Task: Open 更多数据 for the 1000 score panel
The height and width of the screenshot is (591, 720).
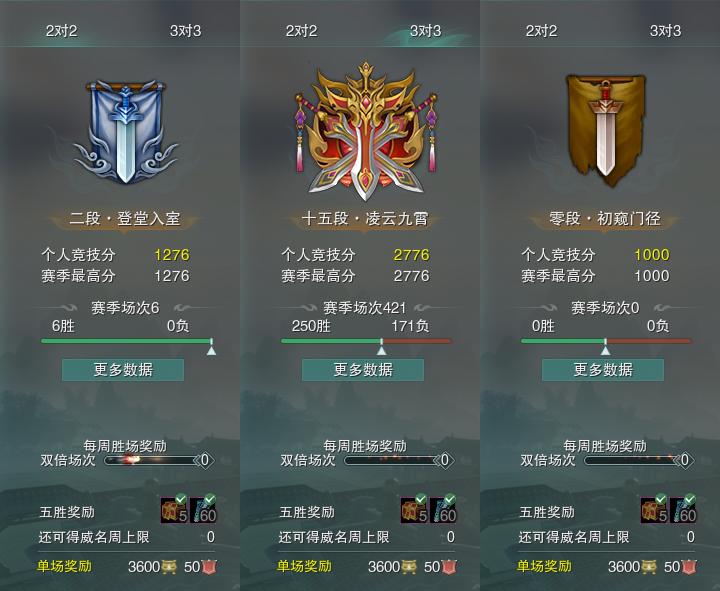Action: click(603, 370)
